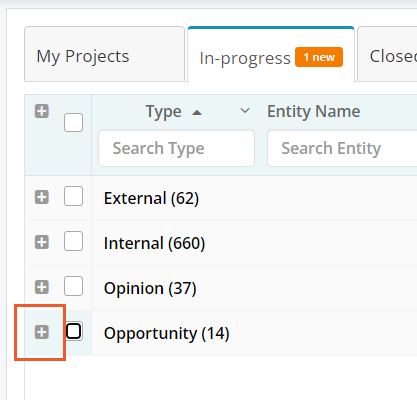
Task: Check the Opportunity row checkbox
Action: point(73,331)
